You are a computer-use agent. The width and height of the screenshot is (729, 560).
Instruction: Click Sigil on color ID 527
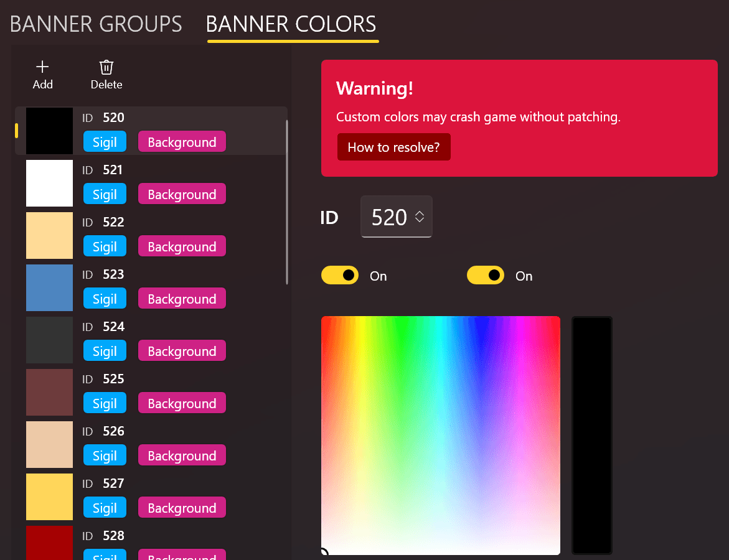tap(105, 507)
